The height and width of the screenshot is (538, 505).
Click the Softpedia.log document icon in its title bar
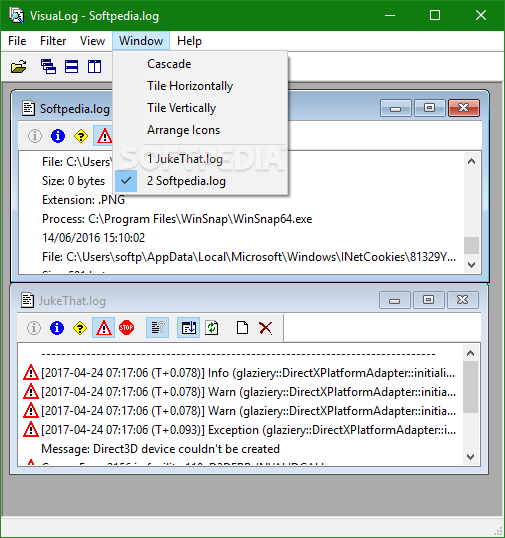pyautogui.click(x=28, y=108)
